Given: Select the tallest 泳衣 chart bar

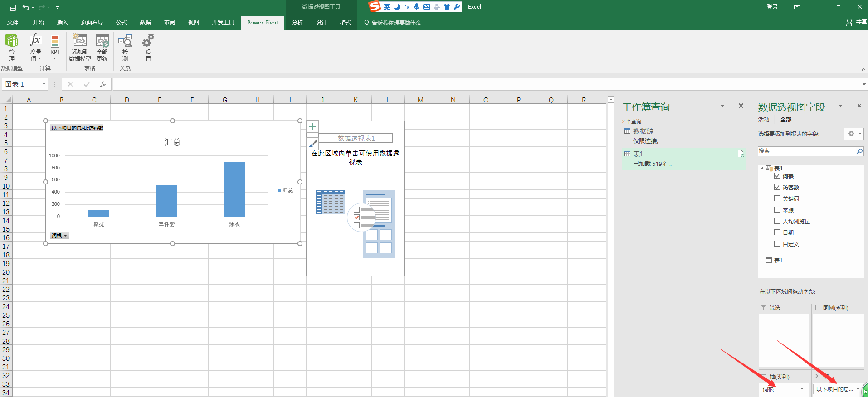Looking at the screenshot, I should click(234, 189).
